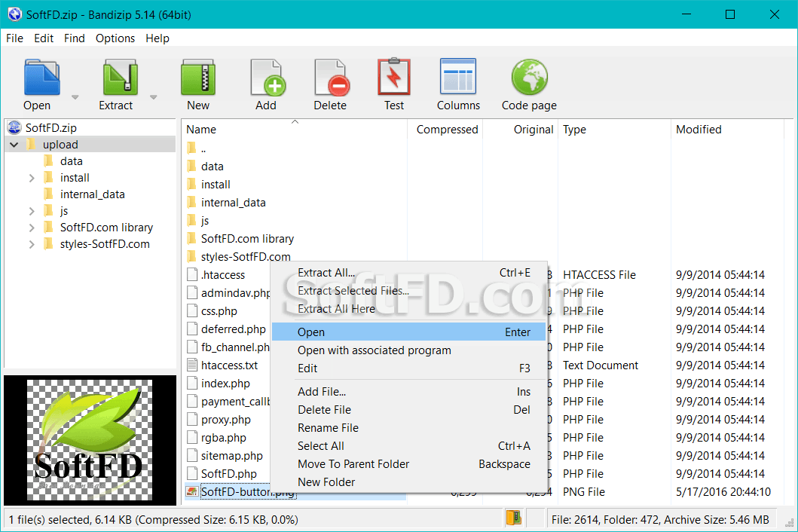Expand the styles-SotfFD.com tree node

32,244
